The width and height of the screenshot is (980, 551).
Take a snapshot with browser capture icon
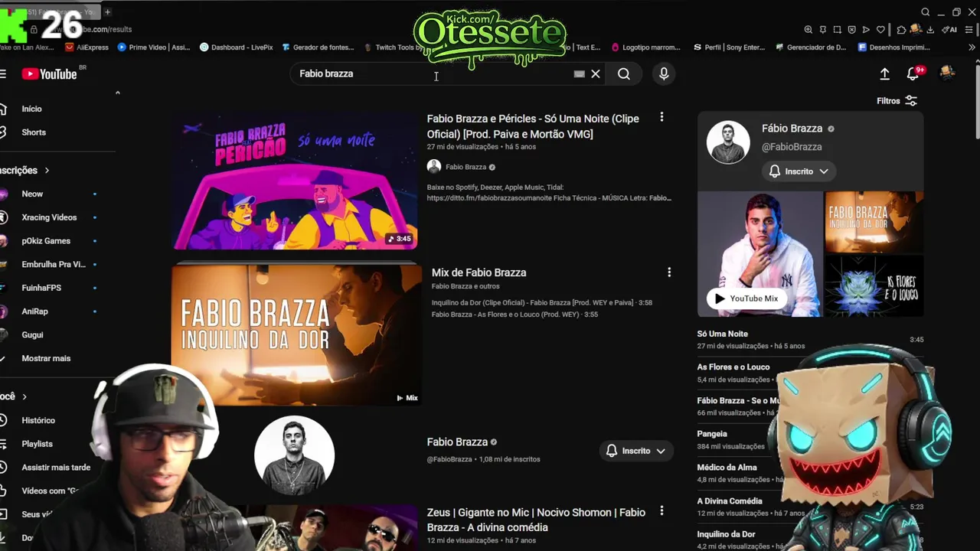click(838, 29)
